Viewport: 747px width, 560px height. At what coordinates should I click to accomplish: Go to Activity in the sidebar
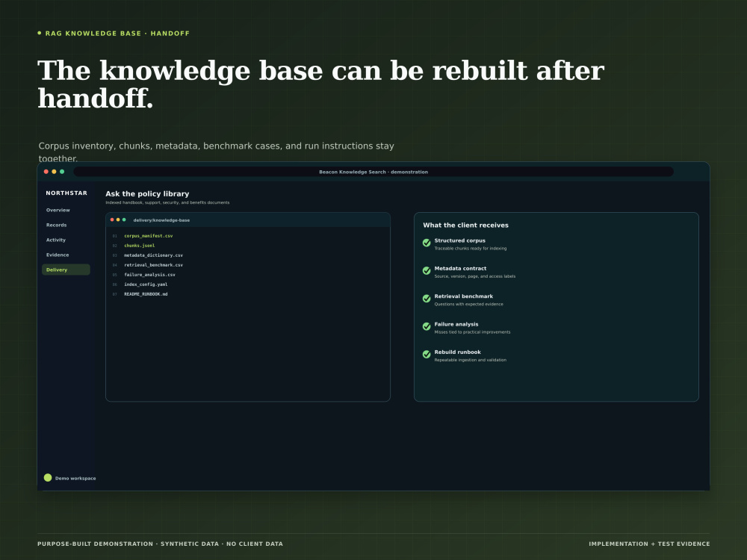tap(56, 240)
